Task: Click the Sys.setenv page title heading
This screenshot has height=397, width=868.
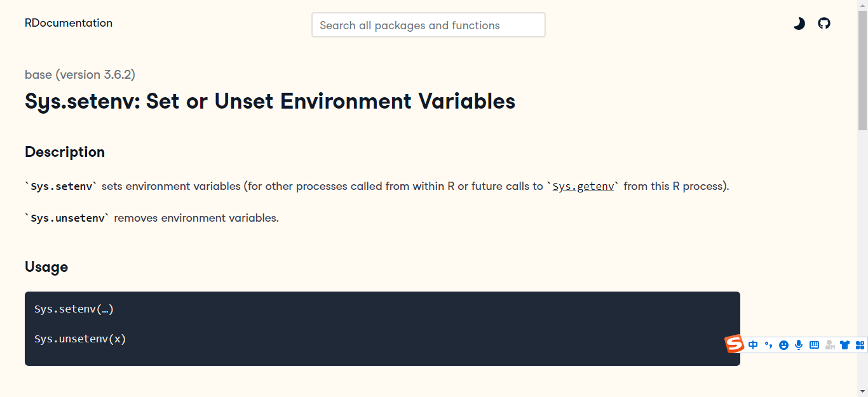Action: click(x=270, y=102)
